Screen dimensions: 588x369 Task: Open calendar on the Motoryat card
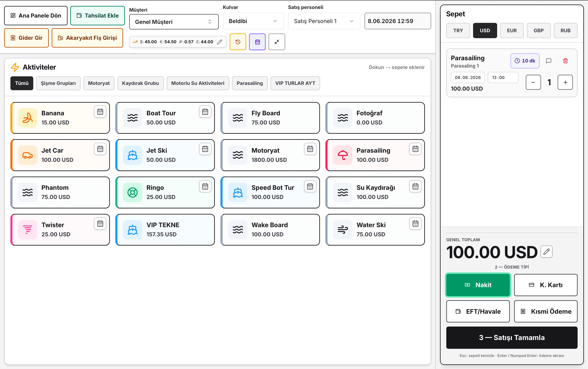click(x=310, y=149)
